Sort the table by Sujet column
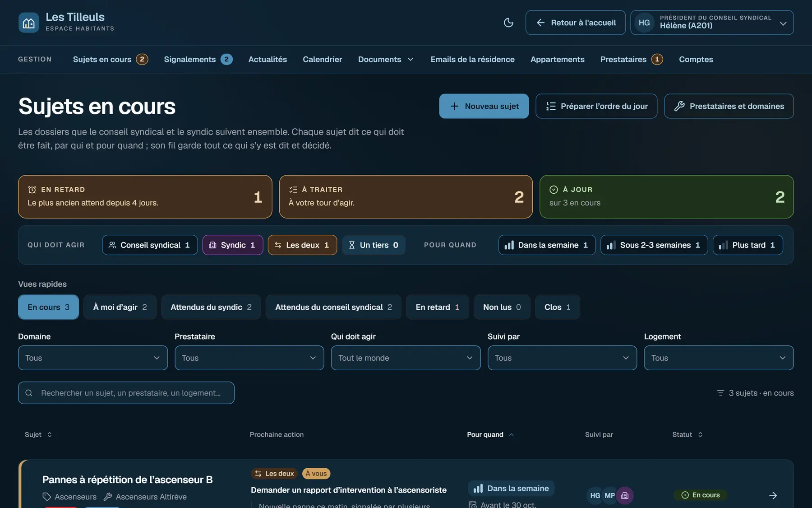This screenshot has width=812, height=508. pyautogui.click(x=38, y=434)
